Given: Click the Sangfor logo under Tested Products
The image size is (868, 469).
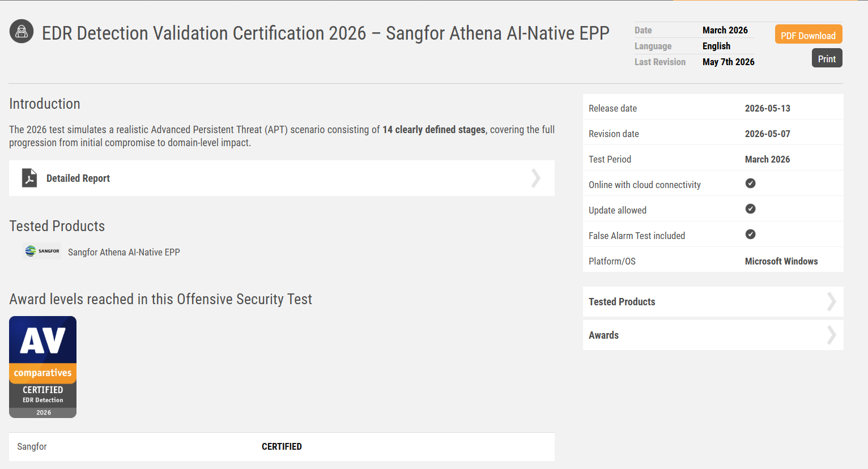Looking at the screenshot, I should (x=42, y=251).
